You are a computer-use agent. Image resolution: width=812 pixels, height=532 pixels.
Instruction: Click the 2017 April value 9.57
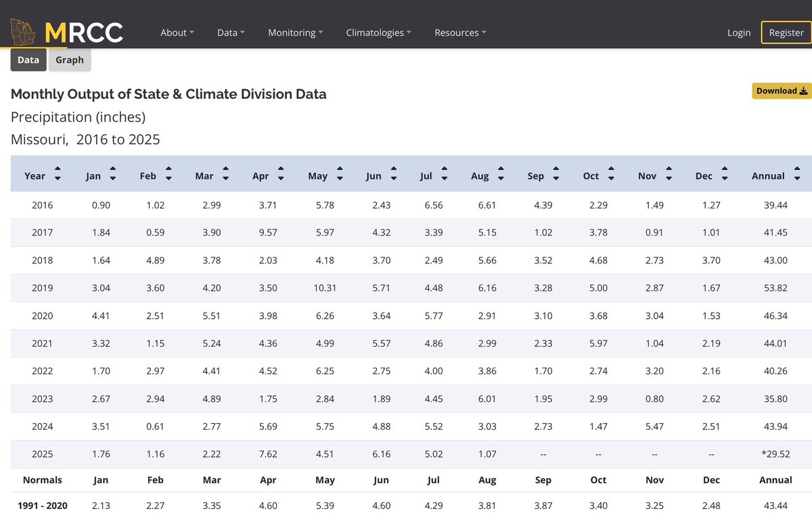[268, 232]
